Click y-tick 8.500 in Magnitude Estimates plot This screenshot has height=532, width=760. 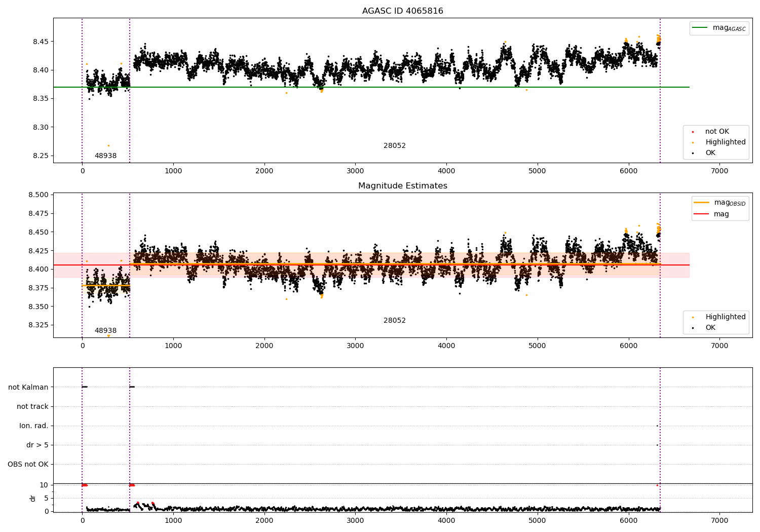[39, 195]
